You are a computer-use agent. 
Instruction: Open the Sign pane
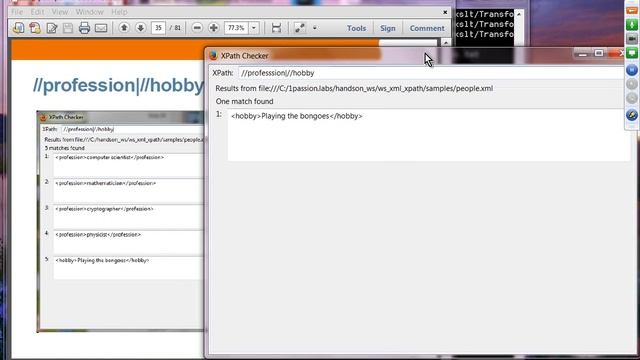click(388, 28)
